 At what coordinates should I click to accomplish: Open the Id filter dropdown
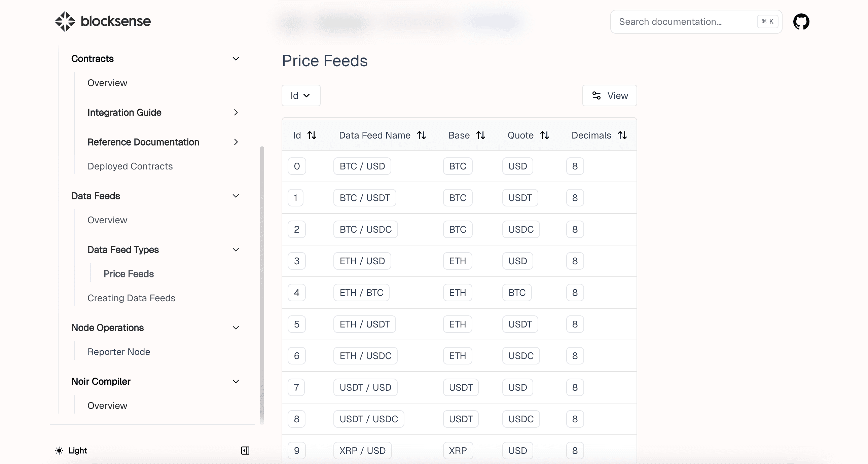300,95
